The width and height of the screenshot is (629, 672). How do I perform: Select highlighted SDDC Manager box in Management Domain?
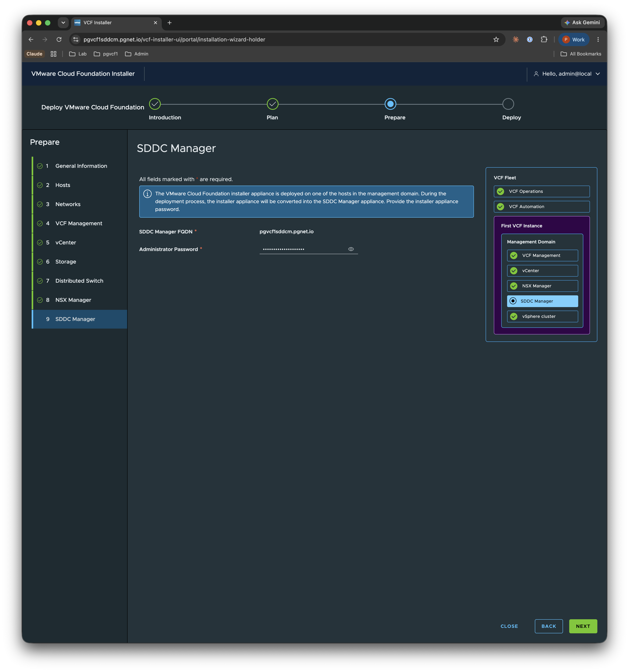coord(542,301)
